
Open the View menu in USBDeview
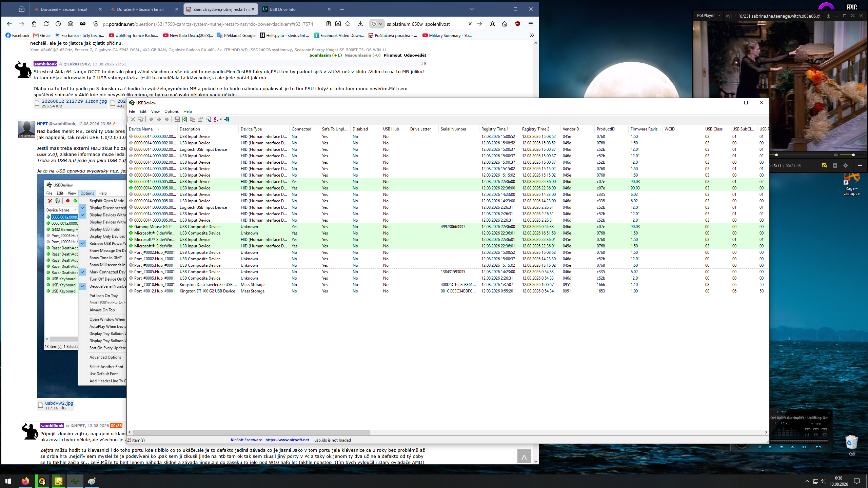(155, 111)
